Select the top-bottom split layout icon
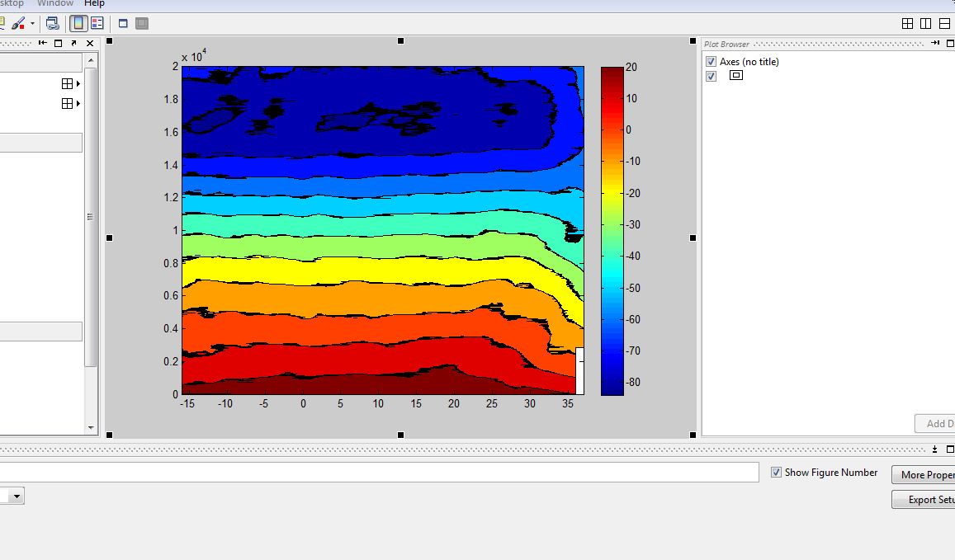955x560 pixels. point(943,24)
